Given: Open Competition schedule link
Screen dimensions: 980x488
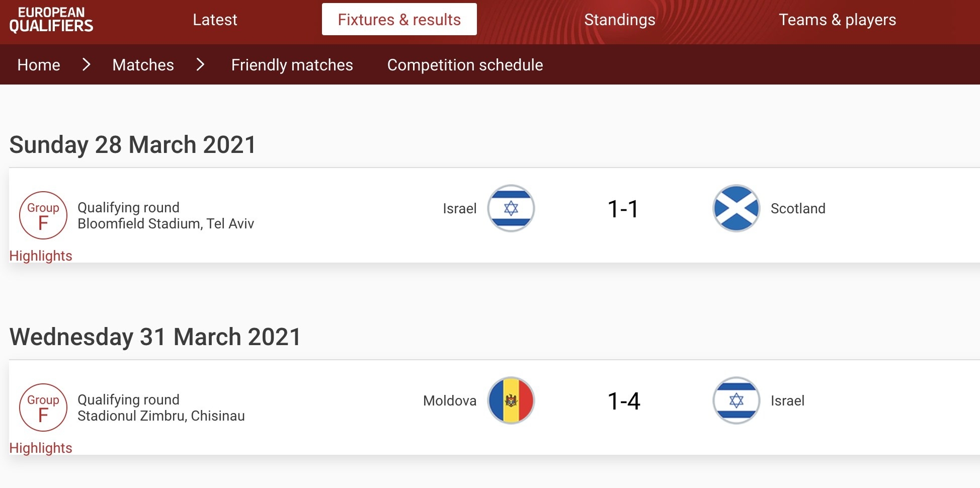Looking at the screenshot, I should [x=465, y=65].
